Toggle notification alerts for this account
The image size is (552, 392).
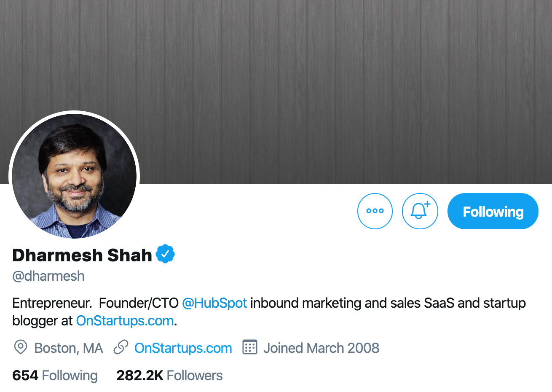(420, 211)
